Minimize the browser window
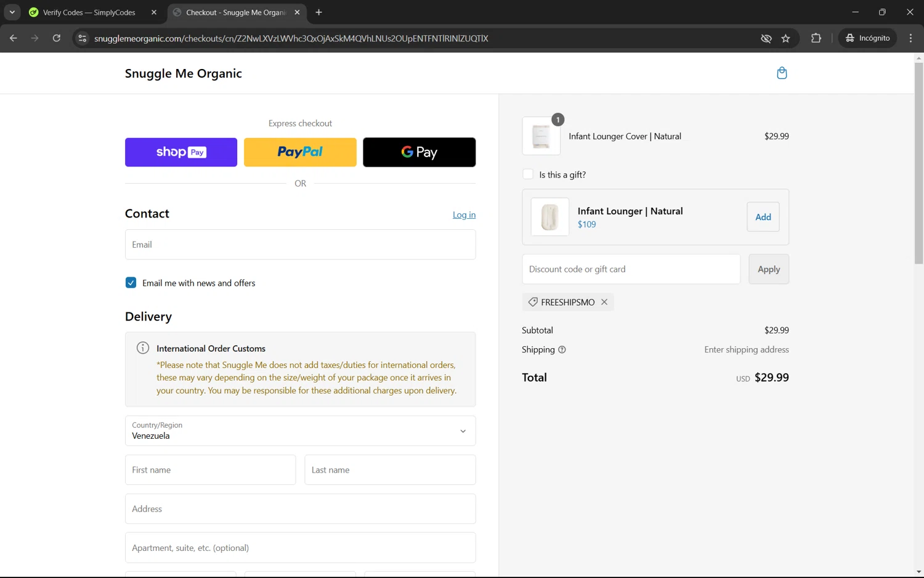Screen dimensions: 924x578 pos(855,12)
